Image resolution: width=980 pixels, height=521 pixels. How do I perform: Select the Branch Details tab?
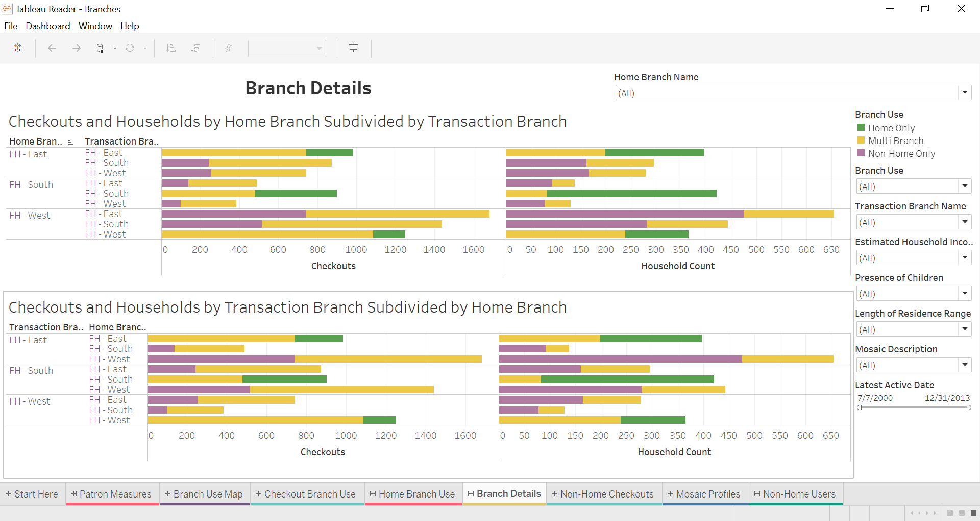(x=504, y=494)
